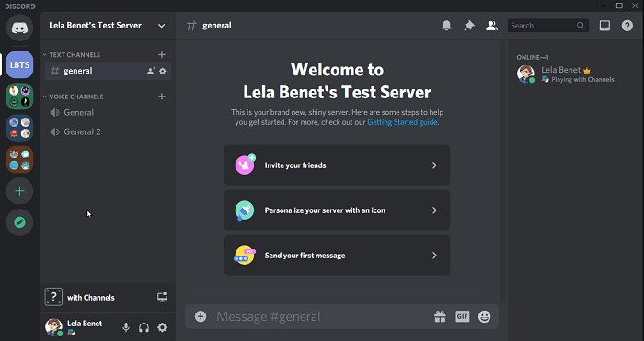The width and height of the screenshot is (644, 341).
Task: Click the screen share icon
Action: tap(163, 297)
